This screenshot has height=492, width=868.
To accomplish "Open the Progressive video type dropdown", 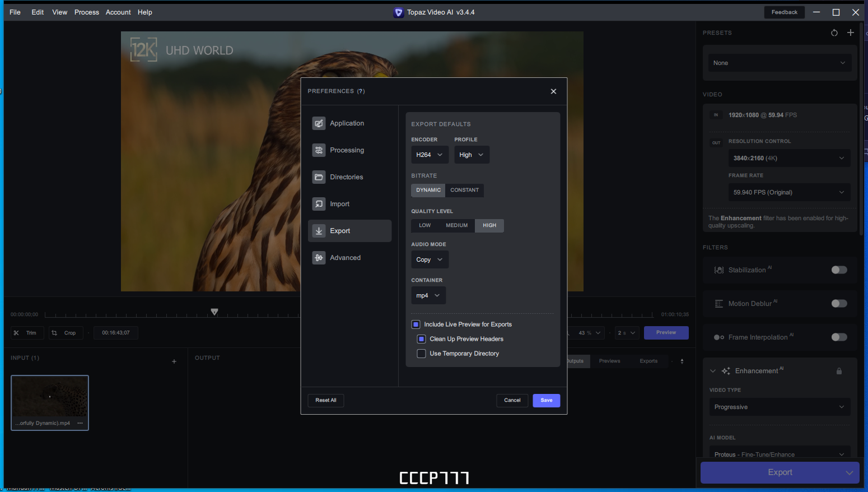I will 780,407.
